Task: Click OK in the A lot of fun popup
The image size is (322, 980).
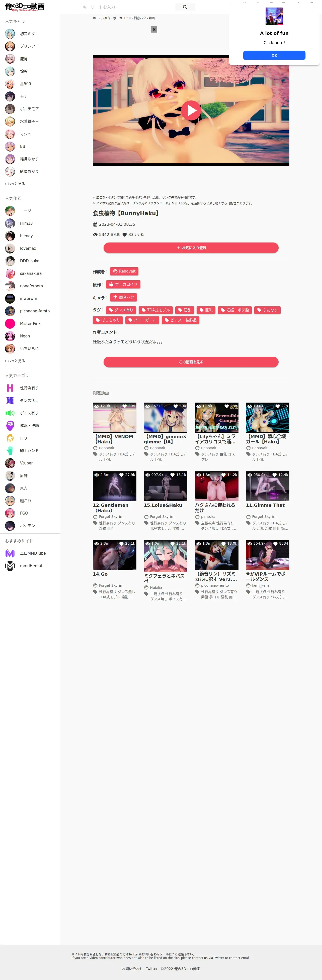Action: 274,55
